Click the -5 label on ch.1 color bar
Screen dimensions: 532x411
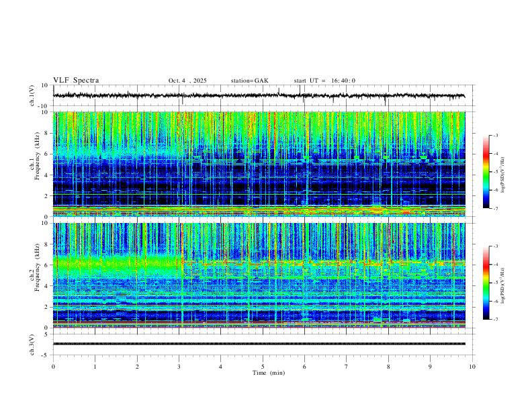(x=495, y=172)
